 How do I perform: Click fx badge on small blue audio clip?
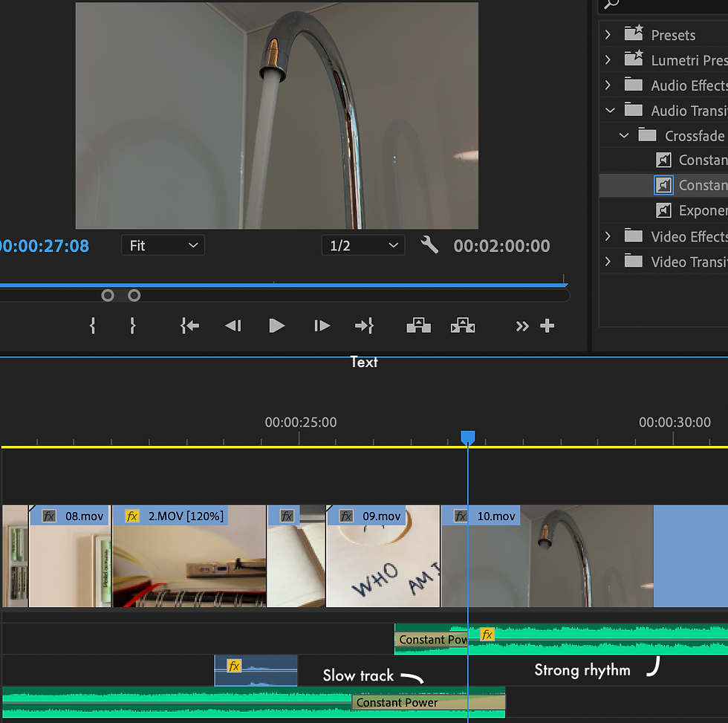(234, 666)
